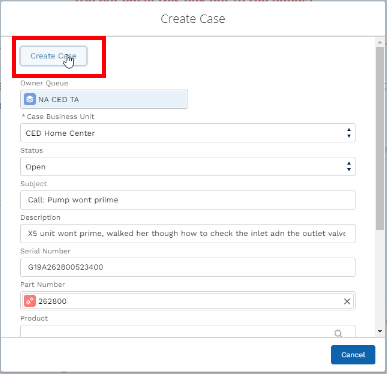Click the Cancel button
Image resolution: width=387 pixels, height=374 pixels.
(353, 355)
